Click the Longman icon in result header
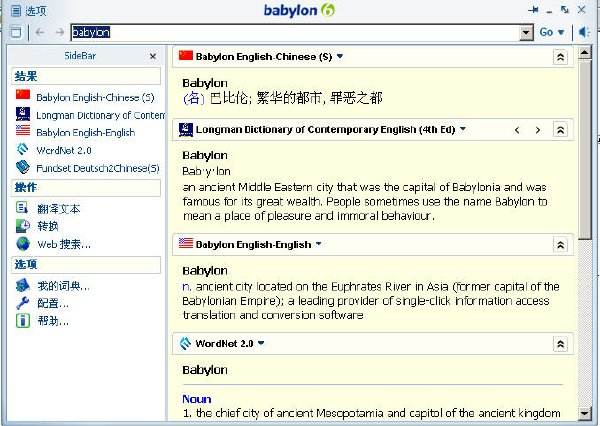This screenshot has height=426, width=600. (x=186, y=130)
